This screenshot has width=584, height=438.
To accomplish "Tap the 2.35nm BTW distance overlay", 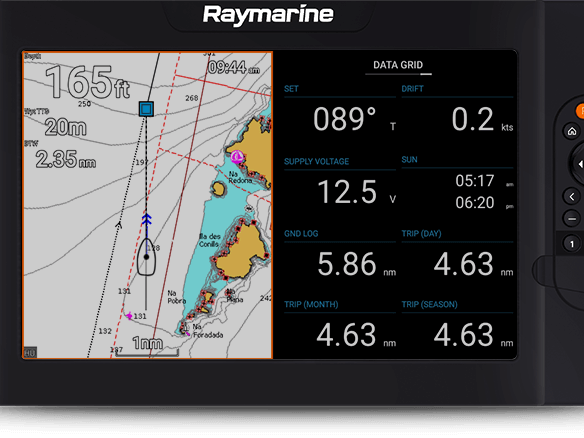I will click(66, 159).
